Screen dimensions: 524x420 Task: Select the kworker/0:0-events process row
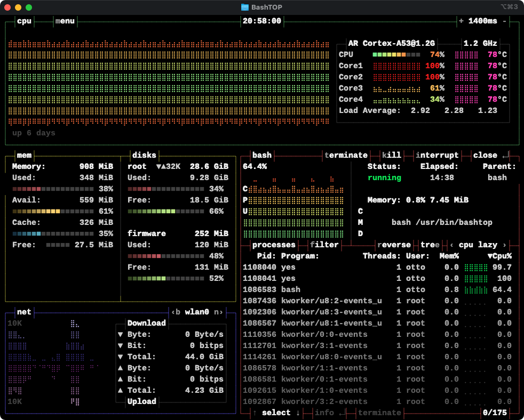377,335
